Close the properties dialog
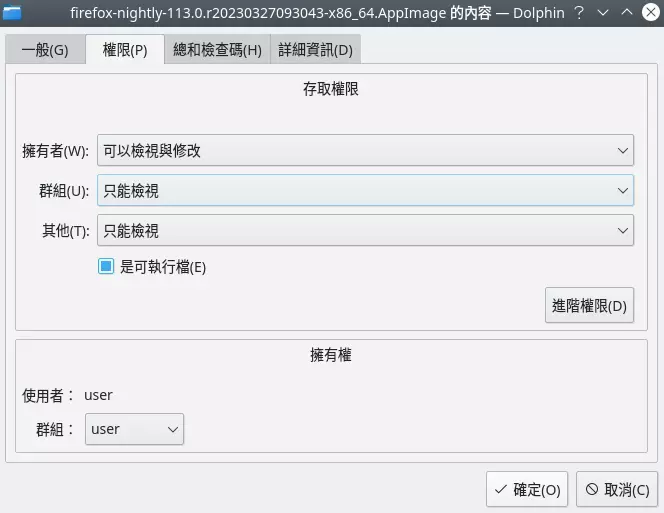Image resolution: width=664 pixels, height=513 pixels. pyautogui.click(x=650, y=12)
